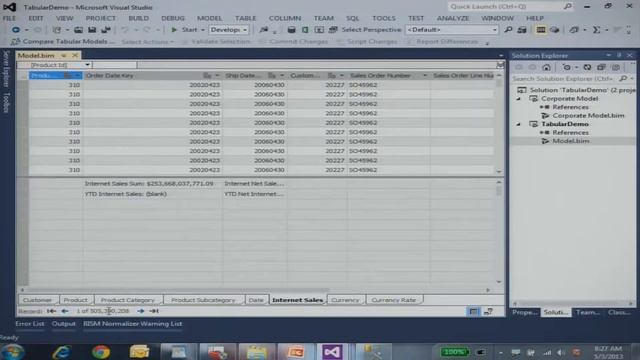
Task: Go to first record navigation icon
Action: tap(51, 311)
